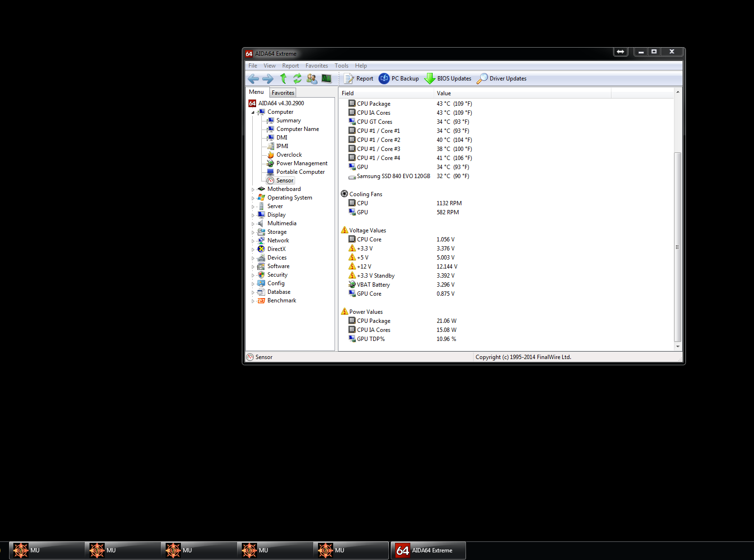Open the Tools menu
The image size is (754, 560).
pos(341,66)
